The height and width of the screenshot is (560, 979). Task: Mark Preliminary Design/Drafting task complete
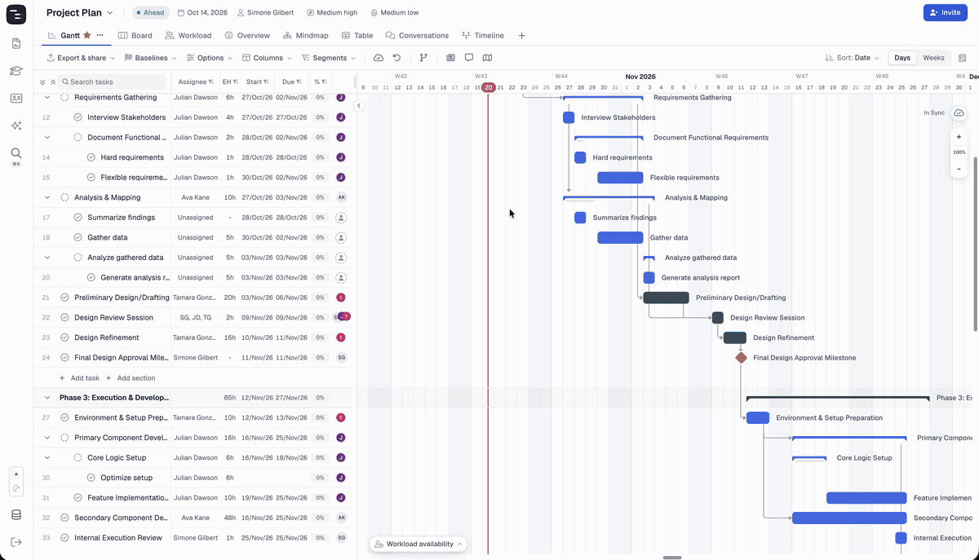[65, 298]
